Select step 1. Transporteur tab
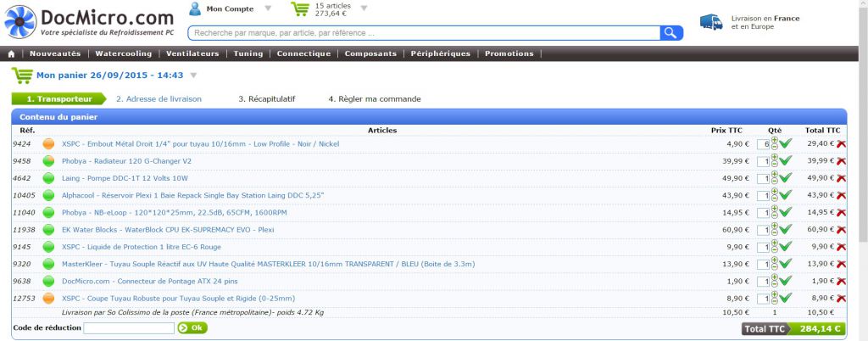The height and width of the screenshot is (341, 868). (59, 99)
